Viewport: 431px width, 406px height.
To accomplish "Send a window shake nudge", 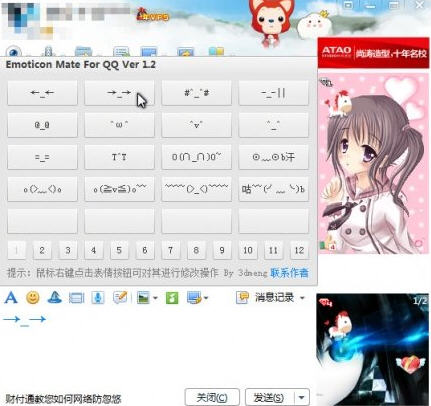I will pyautogui.click(x=76, y=297).
